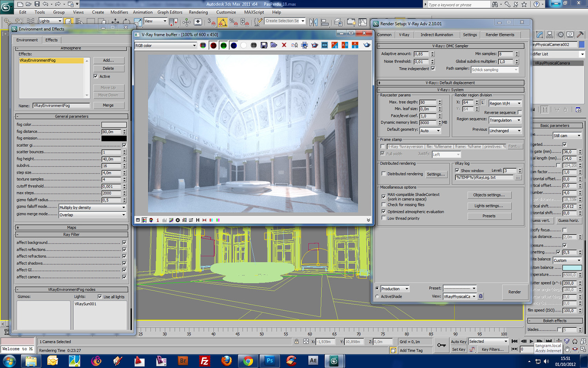
Task: Open Photoshop from the taskbar
Action: pos(270,361)
